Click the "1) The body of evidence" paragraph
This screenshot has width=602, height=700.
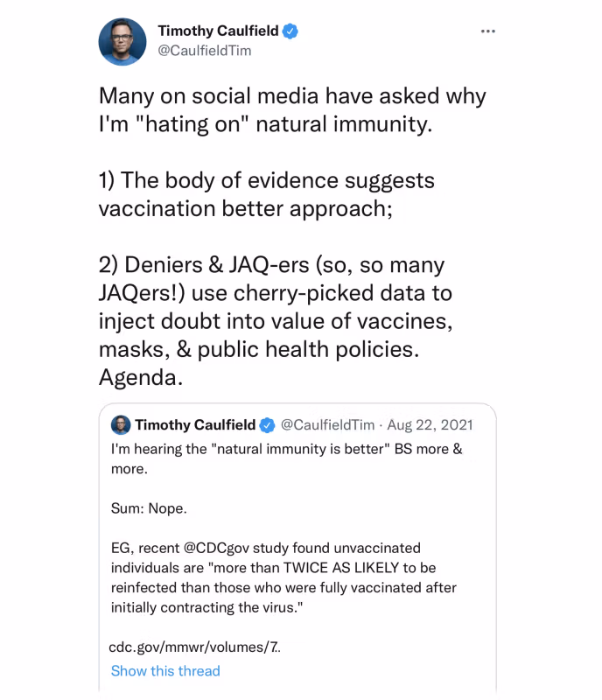click(266, 194)
